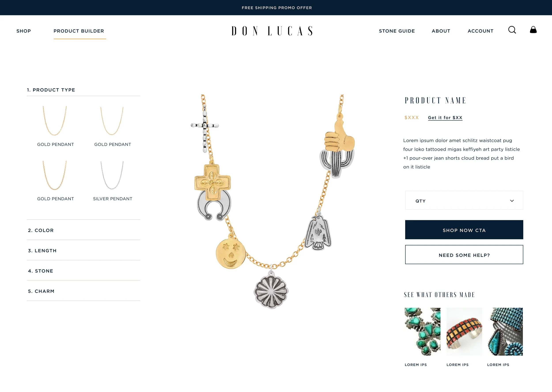
Task: Choose the bottom-left Gold Pendant chain
Action: pyautogui.click(x=55, y=181)
